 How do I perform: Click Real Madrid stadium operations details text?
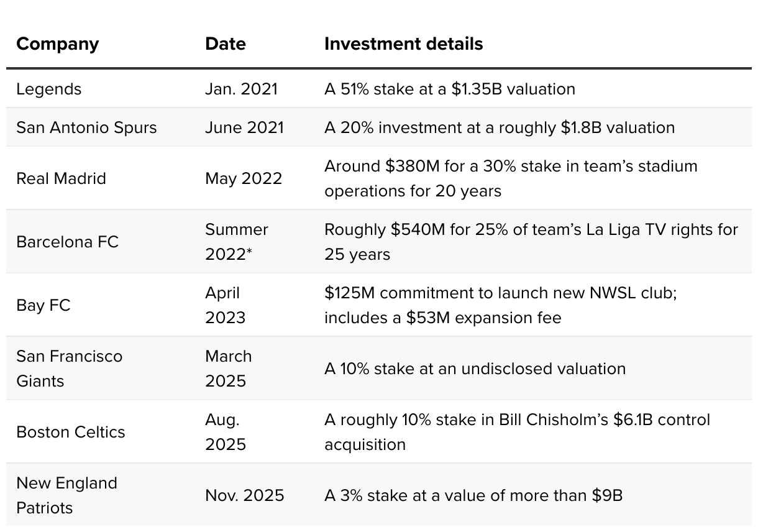click(x=511, y=178)
